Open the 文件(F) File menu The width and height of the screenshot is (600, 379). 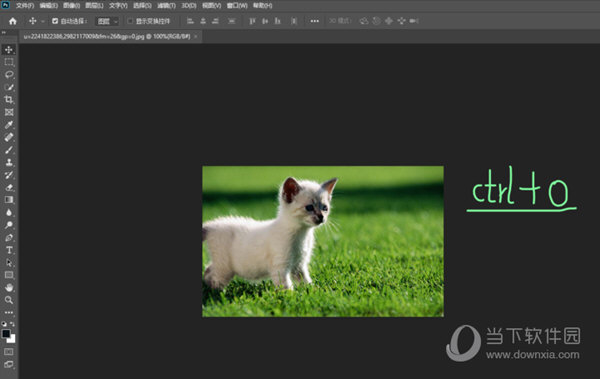25,6
